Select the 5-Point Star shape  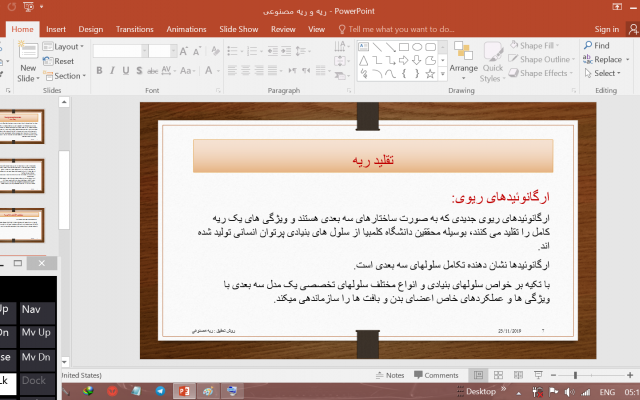pyautogui.click(x=430, y=74)
